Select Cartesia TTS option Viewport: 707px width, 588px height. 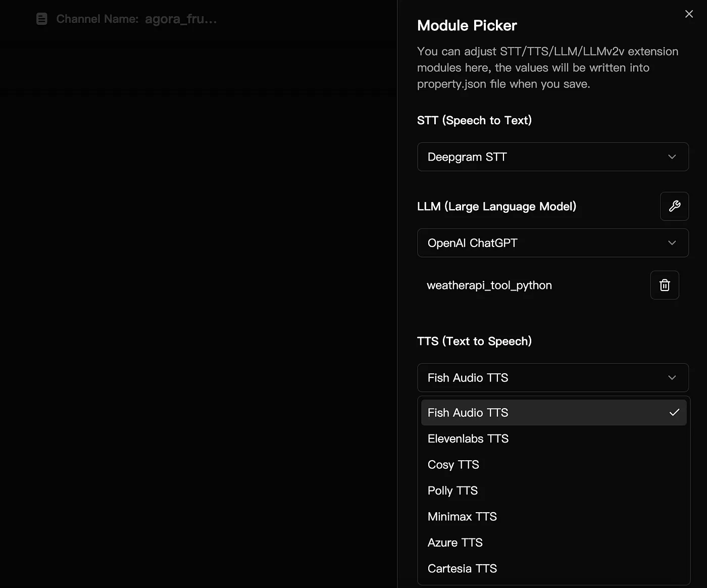click(x=462, y=569)
